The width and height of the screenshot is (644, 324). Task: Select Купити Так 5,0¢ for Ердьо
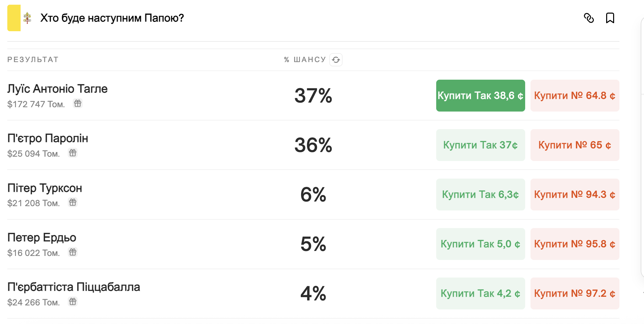[480, 244]
